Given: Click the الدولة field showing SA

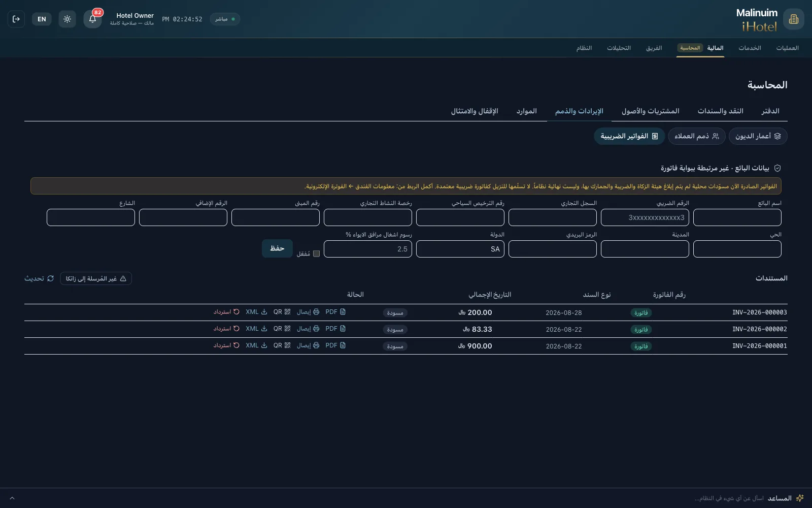Looking at the screenshot, I should click(460, 249).
